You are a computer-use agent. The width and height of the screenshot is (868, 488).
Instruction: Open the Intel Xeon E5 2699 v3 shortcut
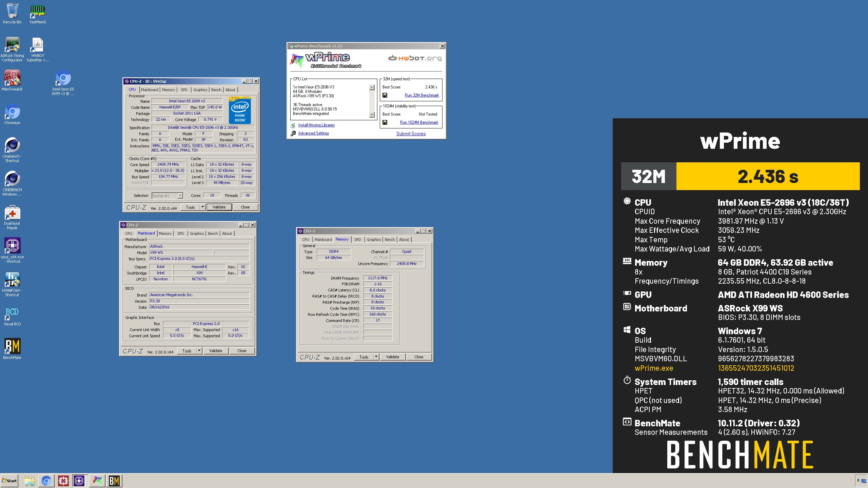coord(63,83)
